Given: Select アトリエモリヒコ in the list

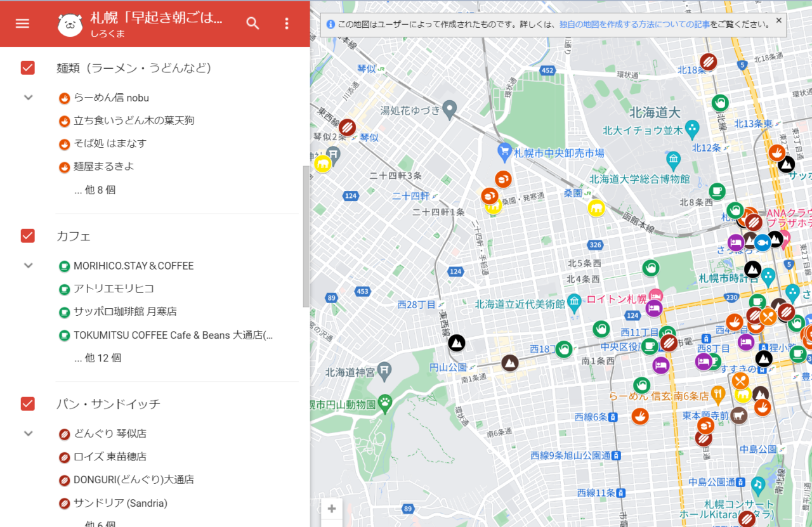Looking at the screenshot, I should coord(114,289).
